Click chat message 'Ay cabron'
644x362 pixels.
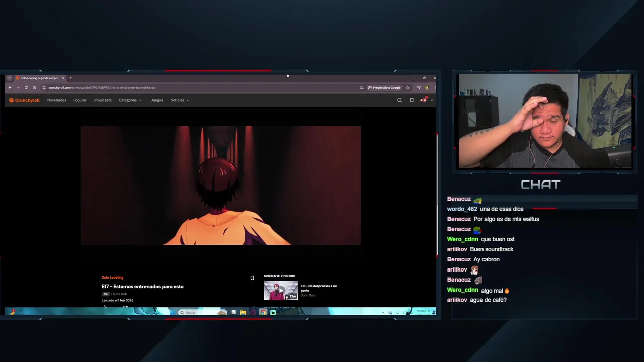[x=487, y=259]
